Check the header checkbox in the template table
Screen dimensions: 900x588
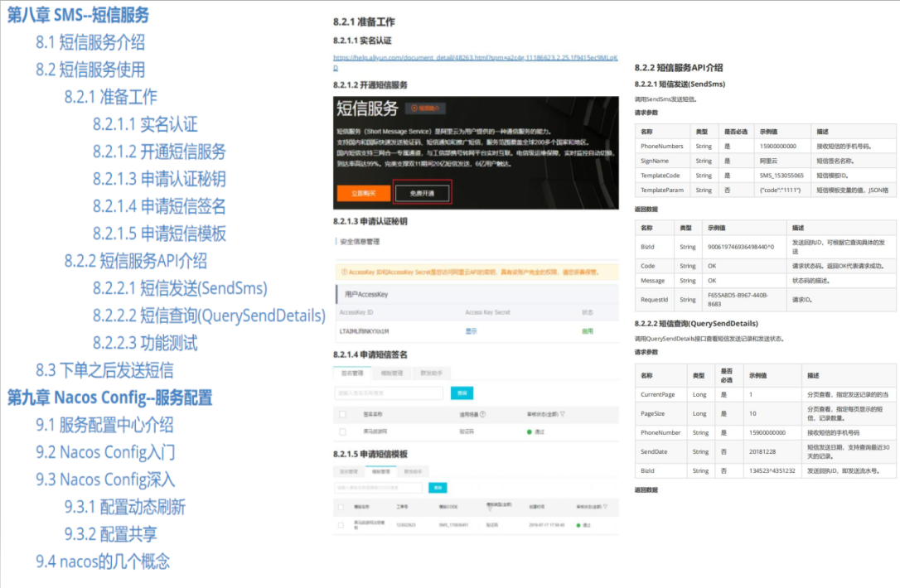pos(341,506)
